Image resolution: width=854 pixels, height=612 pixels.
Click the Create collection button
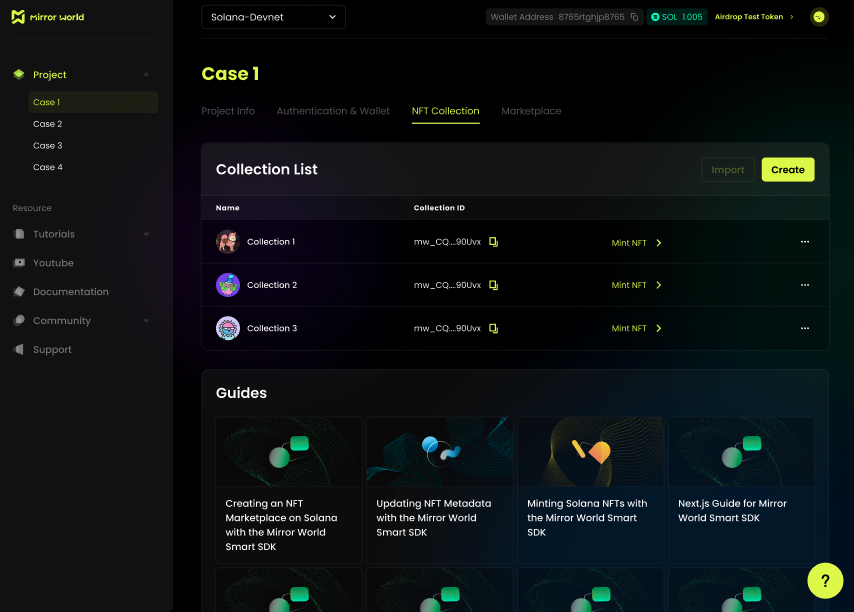[x=788, y=170]
